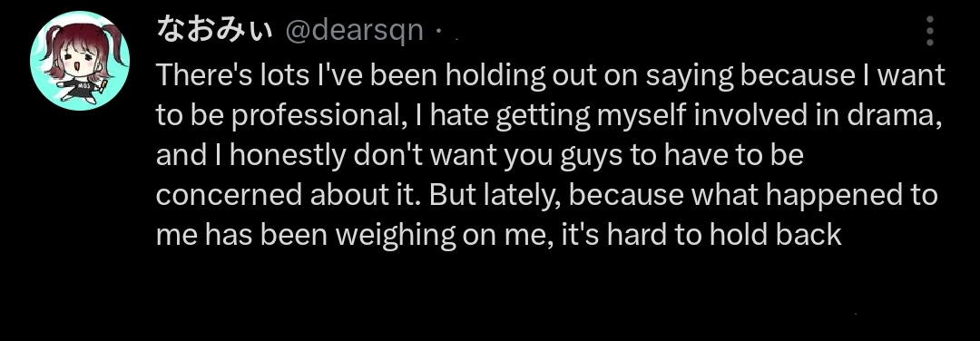Open the tweet by clicking its body text

point(550,154)
